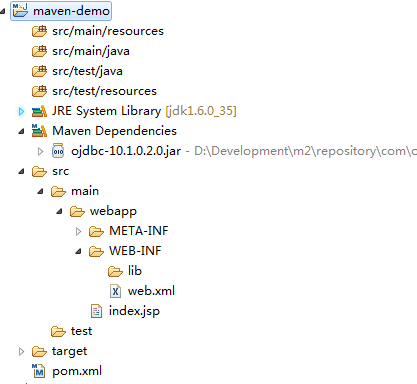Select the WEB-INF label
The width and height of the screenshot is (417, 384).
pyautogui.click(x=135, y=251)
